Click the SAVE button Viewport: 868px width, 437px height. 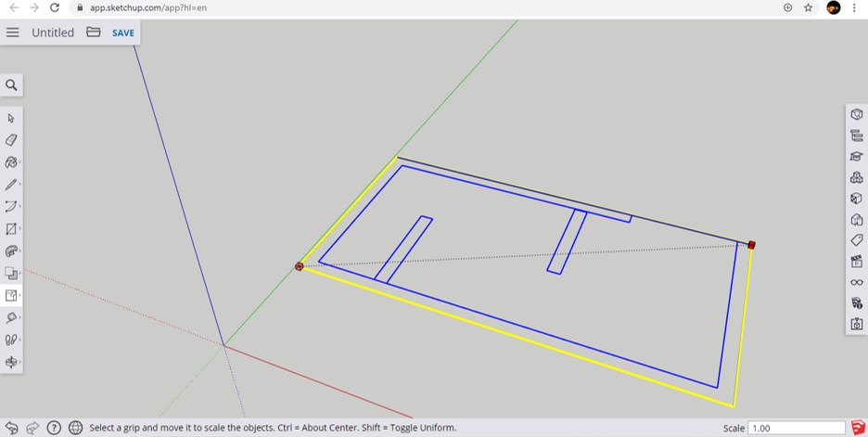[123, 32]
